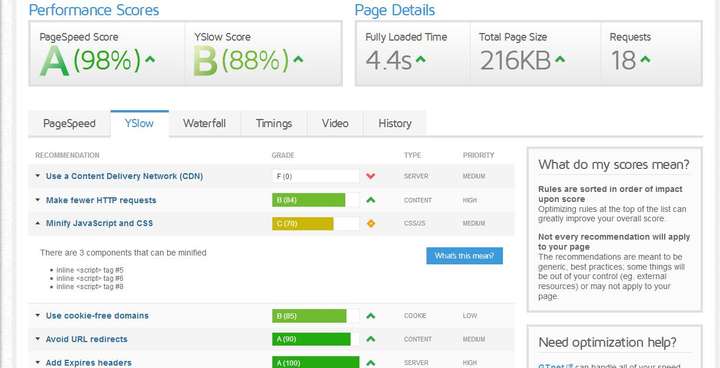The width and height of the screenshot is (720, 368).
Task: Click up arrow next to Fully Loaded Time
Action: click(421, 59)
